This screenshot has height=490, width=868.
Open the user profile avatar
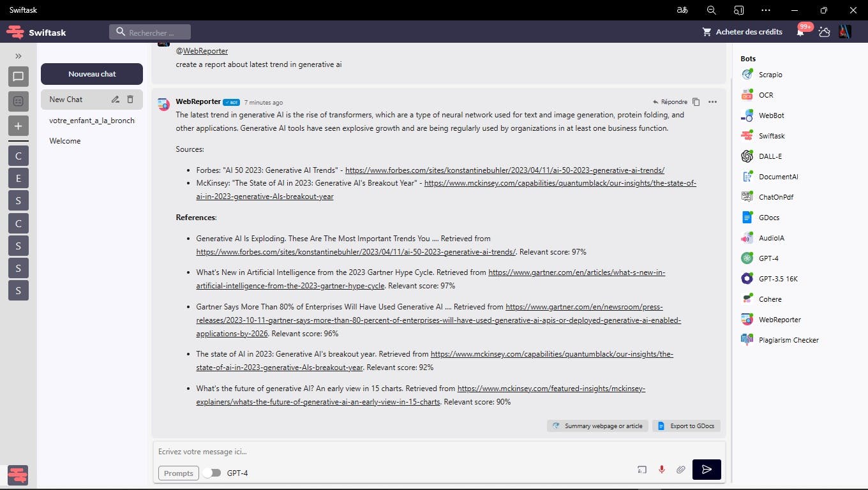(845, 32)
